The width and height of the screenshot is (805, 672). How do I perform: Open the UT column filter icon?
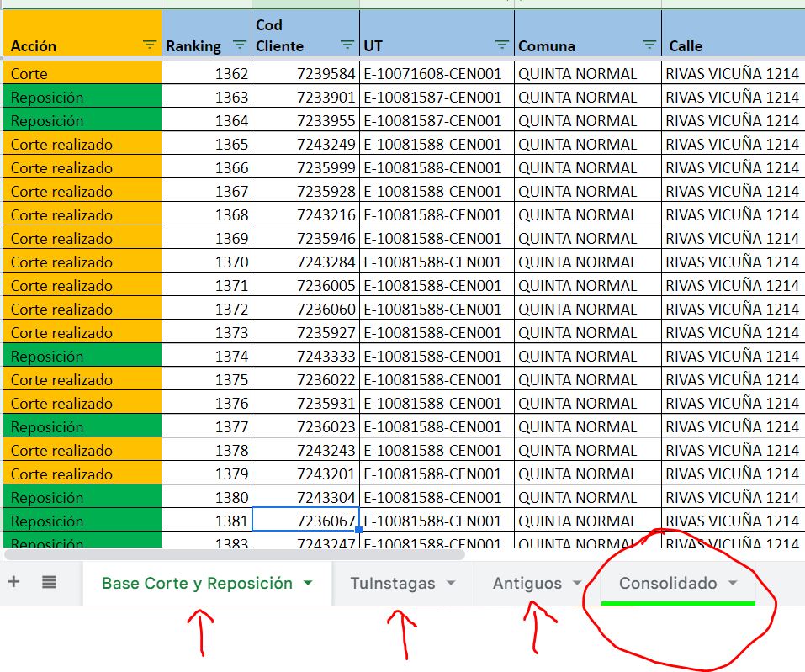point(501,45)
